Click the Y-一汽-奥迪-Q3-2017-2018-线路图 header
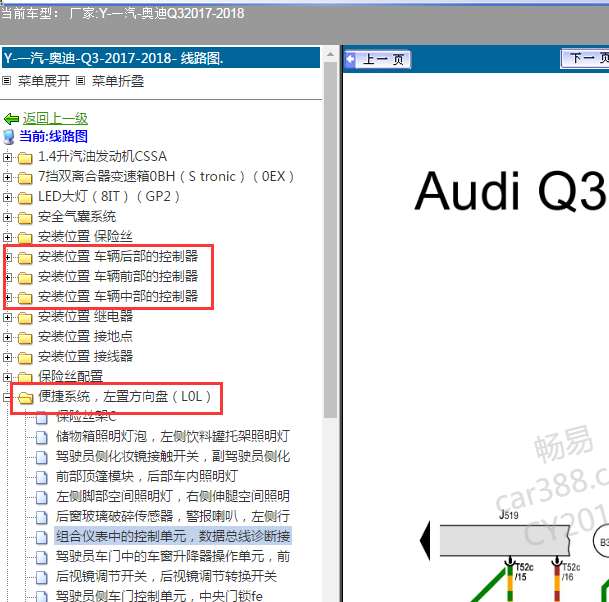 point(161,58)
